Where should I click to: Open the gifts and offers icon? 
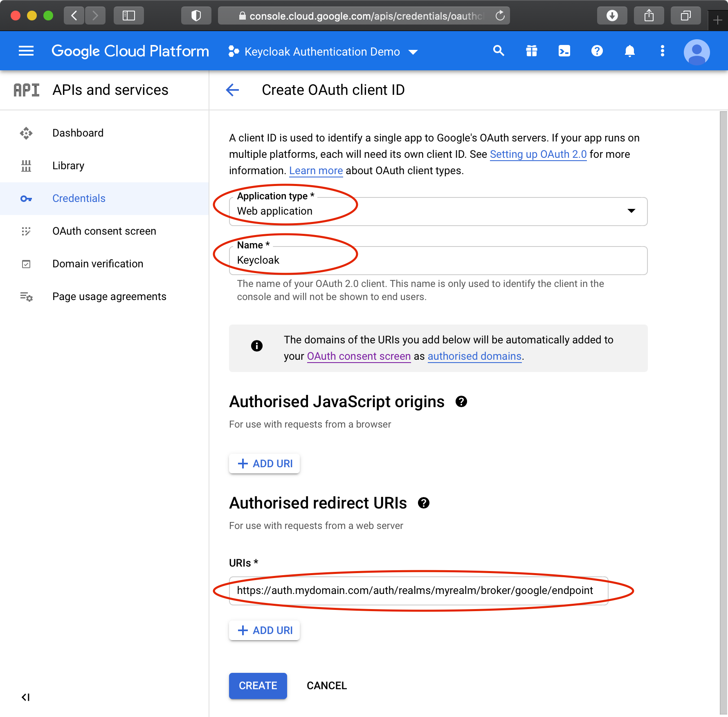click(x=531, y=51)
